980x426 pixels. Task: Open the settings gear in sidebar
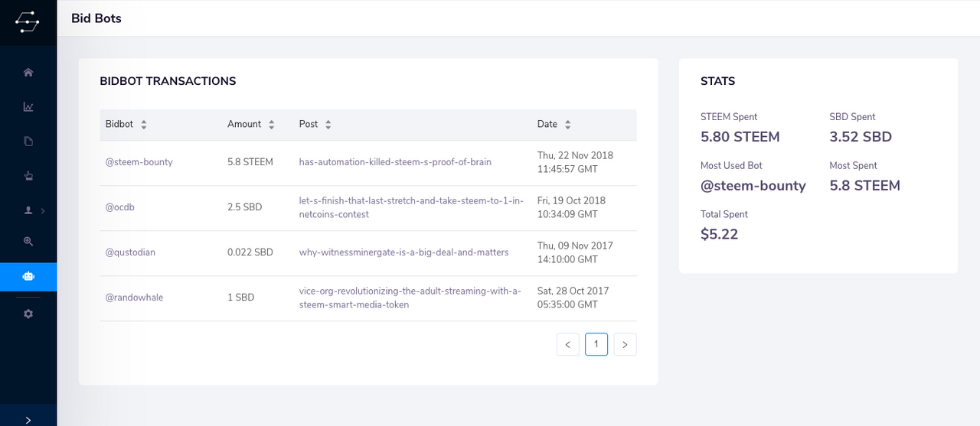click(x=28, y=314)
